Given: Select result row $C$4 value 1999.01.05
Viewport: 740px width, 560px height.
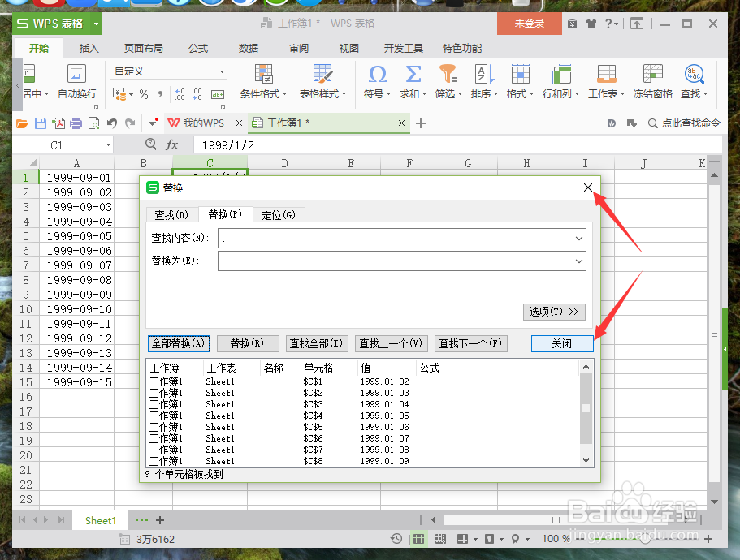Looking at the screenshot, I should pyautogui.click(x=362, y=416).
